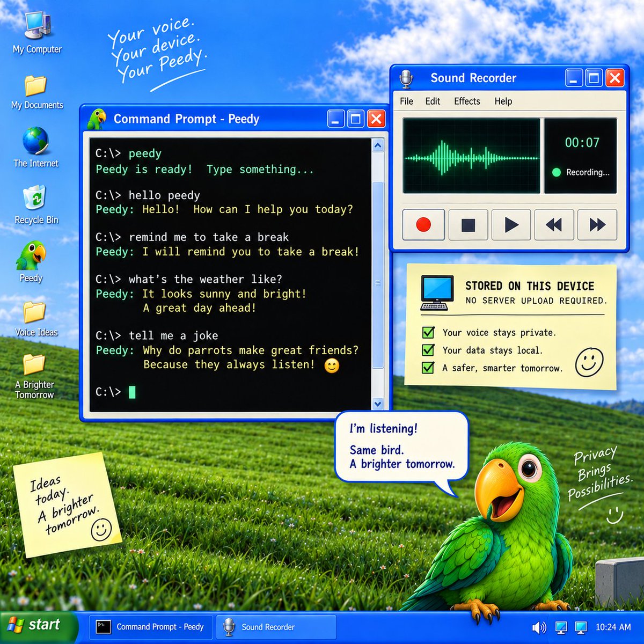Click the green Recording... status indicator
This screenshot has height=644, width=644.
(581, 172)
